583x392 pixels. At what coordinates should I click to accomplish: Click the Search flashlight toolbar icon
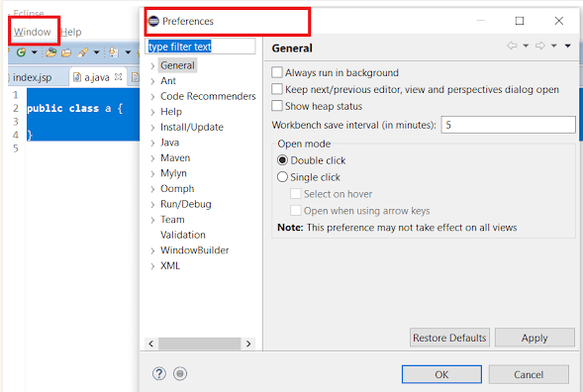(82, 52)
